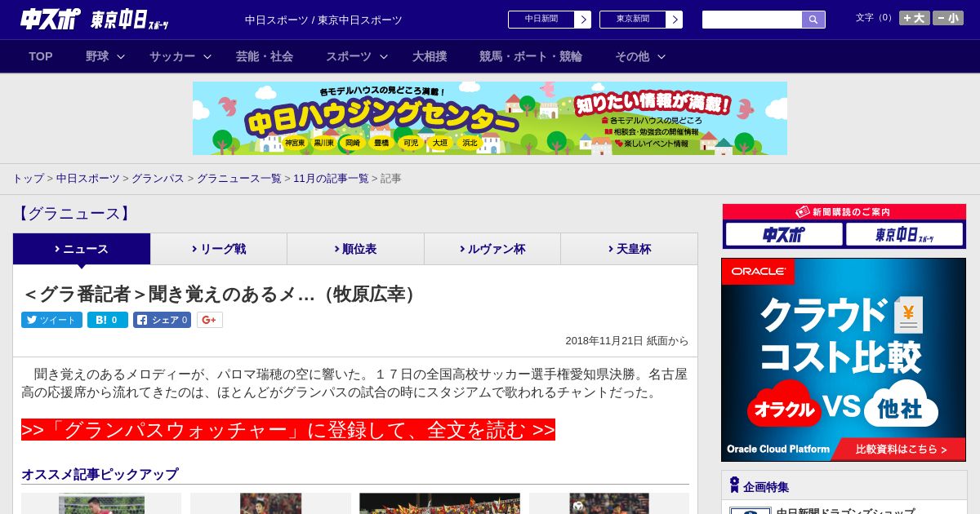Click the 新聞購読のご案内 header
Image resolution: width=980 pixels, height=514 pixels.
coord(844,211)
